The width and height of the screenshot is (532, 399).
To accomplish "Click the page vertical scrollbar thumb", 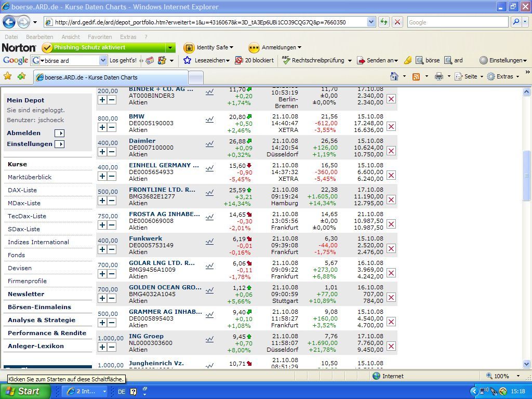I will click(527, 176).
